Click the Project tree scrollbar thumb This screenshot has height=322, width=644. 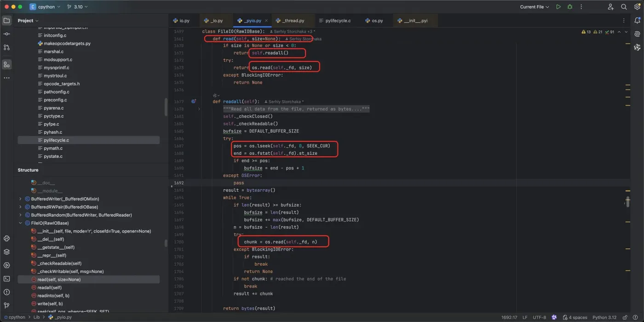click(166, 107)
